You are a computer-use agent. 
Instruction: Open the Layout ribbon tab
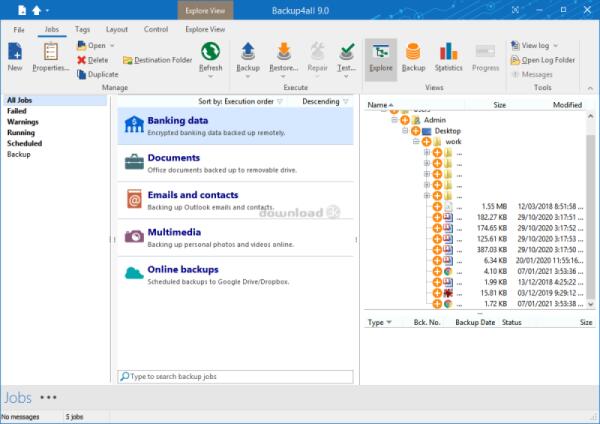pyautogui.click(x=116, y=31)
